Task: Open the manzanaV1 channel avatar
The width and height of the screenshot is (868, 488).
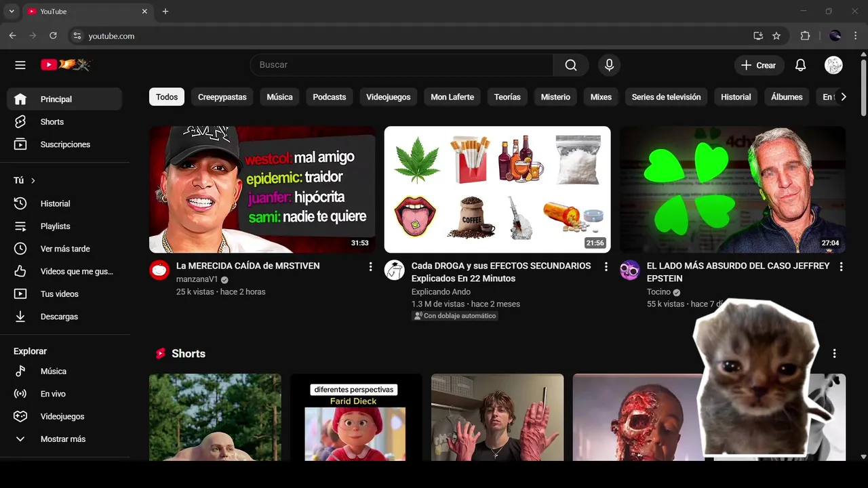Action: click(159, 270)
